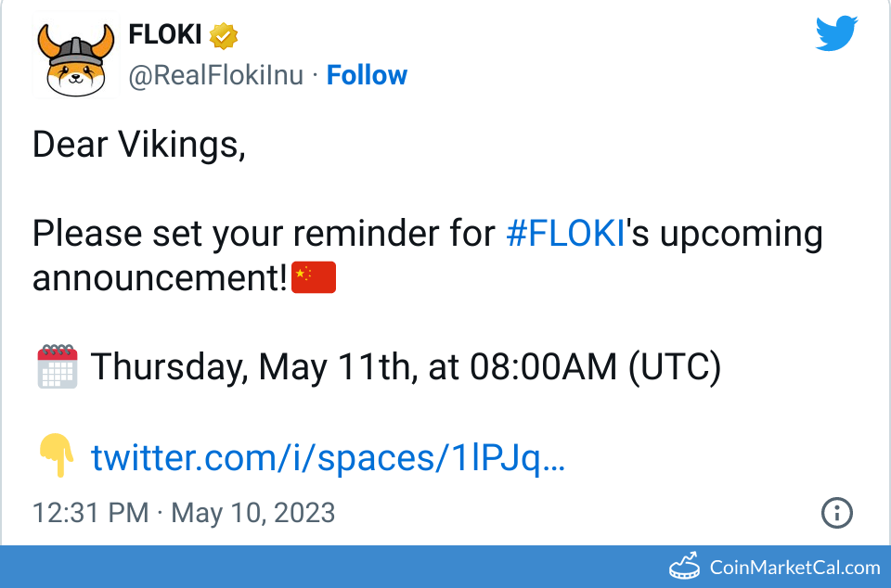The image size is (891, 588).
Task: Click the "Dear Vikings," greeting text
Action: pyautogui.click(x=139, y=144)
